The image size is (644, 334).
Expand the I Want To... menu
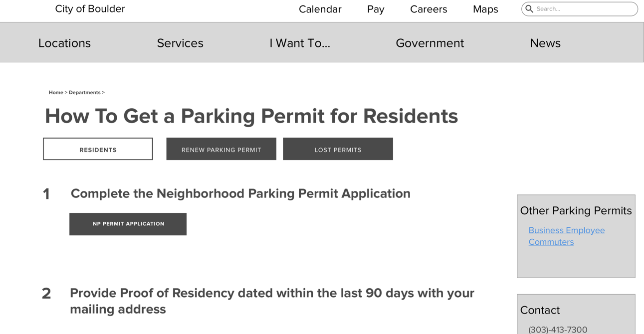(300, 43)
